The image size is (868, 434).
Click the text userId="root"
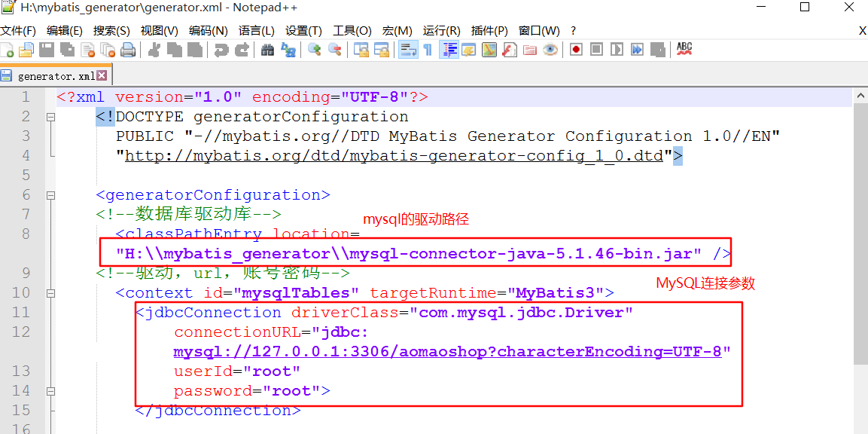click(237, 371)
